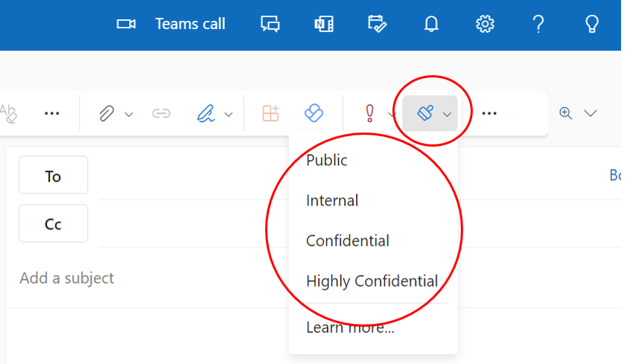
Task: Click the Learn more link
Action: [350, 327]
